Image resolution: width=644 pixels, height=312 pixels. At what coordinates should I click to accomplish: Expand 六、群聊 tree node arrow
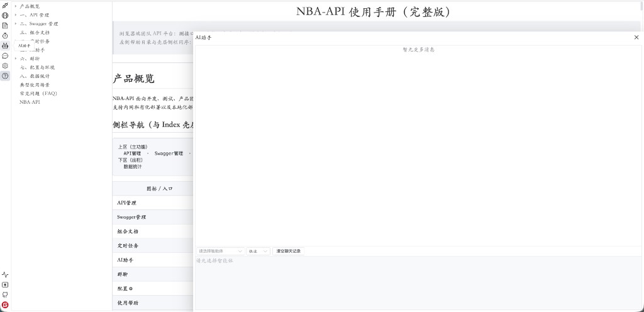pyautogui.click(x=16, y=58)
